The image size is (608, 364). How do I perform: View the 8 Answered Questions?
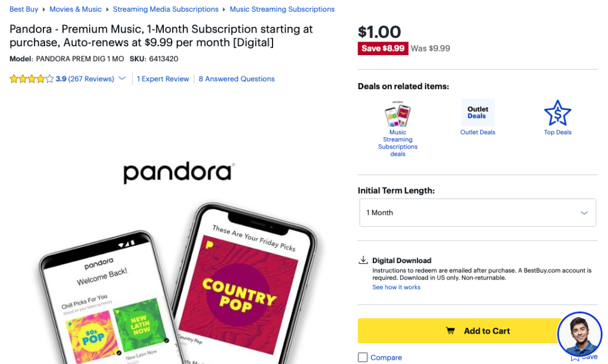tap(236, 79)
